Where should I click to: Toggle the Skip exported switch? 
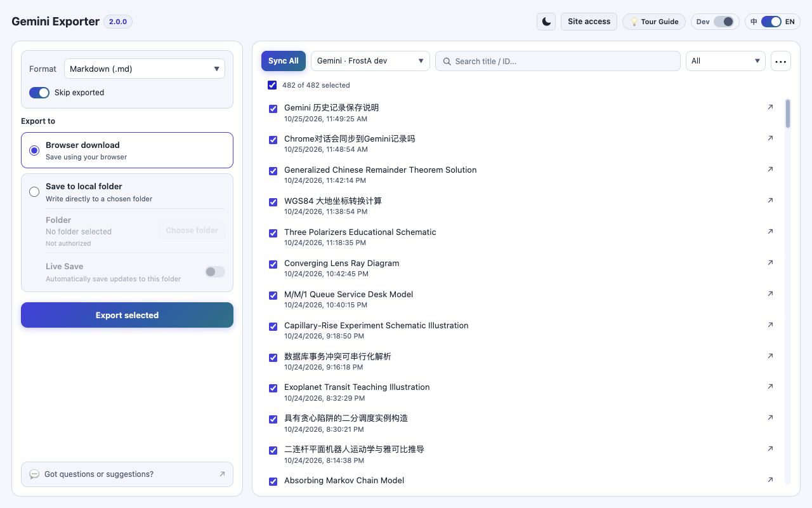click(39, 93)
